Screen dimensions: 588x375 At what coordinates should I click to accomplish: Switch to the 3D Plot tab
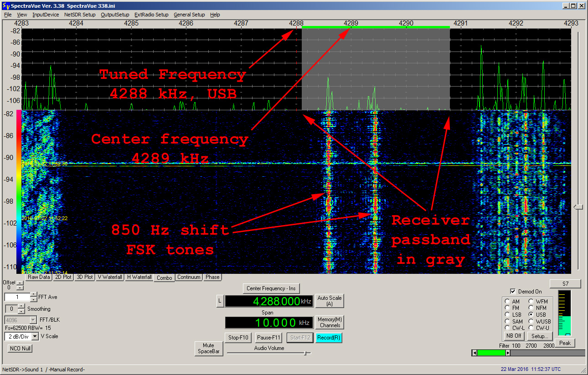84,277
